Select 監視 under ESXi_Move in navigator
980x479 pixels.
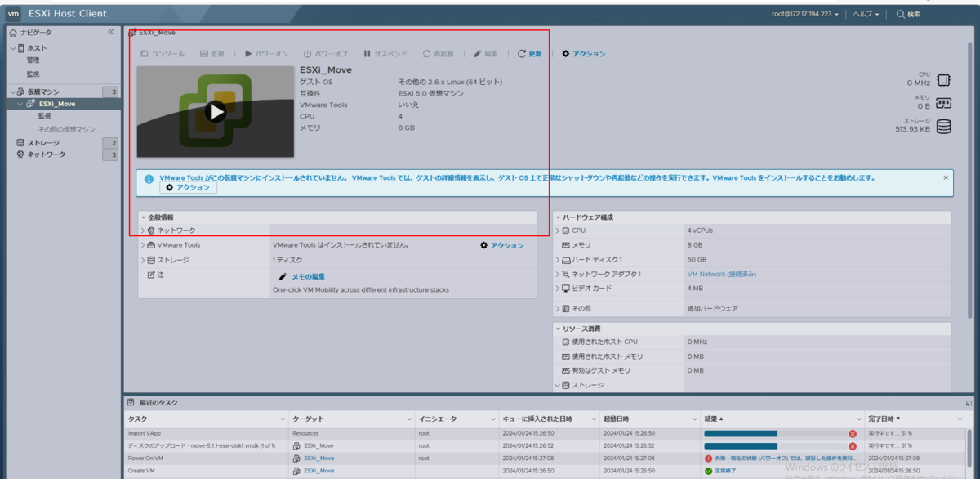point(44,116)
